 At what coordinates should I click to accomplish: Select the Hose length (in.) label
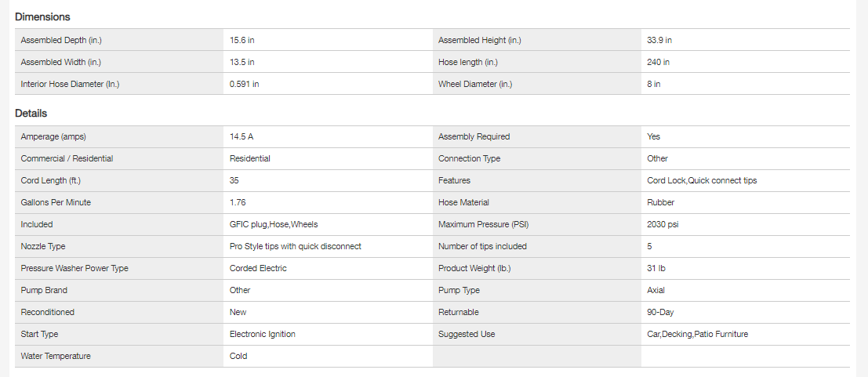(x=467, y=62)
